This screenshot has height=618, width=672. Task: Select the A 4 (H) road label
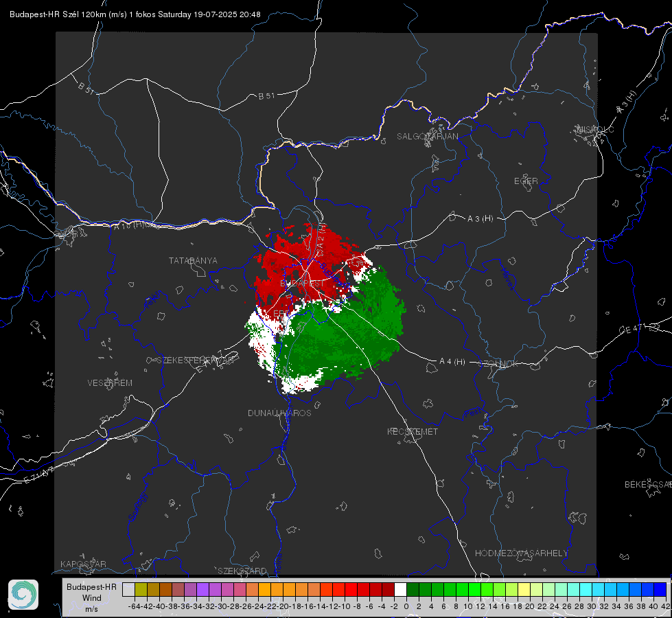coord(452,362)
